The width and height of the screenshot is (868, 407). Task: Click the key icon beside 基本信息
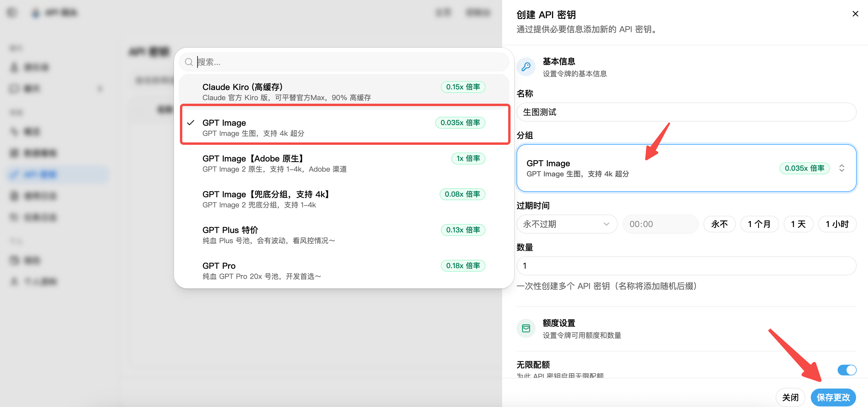[526, 67]
